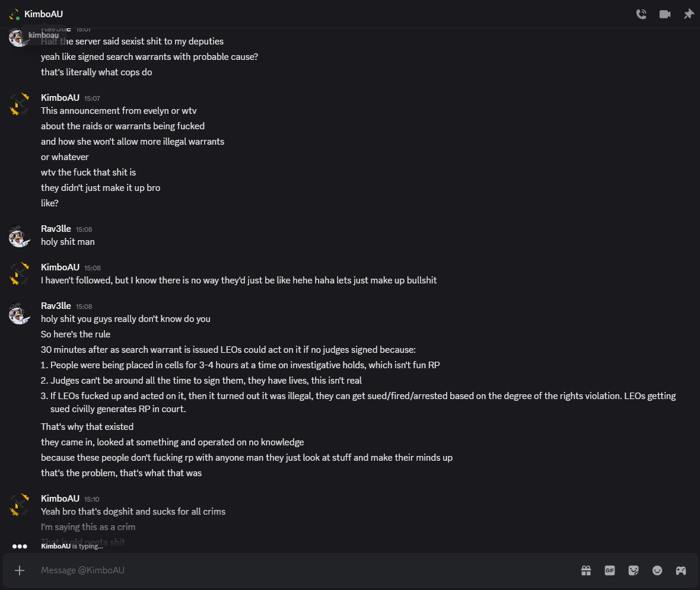Open the game controller apps icon
This screenshot has width=700, height=590.
[x=681, y=570]
